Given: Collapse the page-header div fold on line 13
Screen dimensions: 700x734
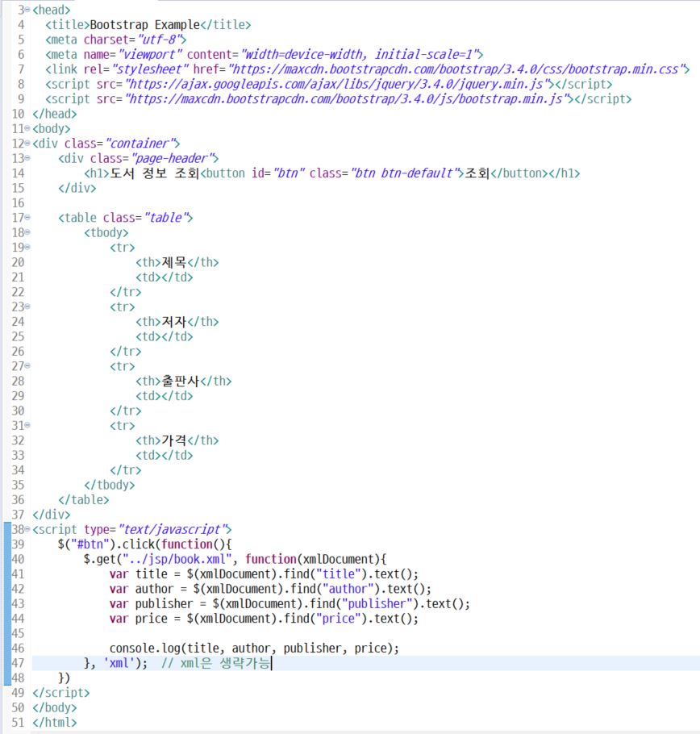Looking at the screenshot, I should pos(27,158).
